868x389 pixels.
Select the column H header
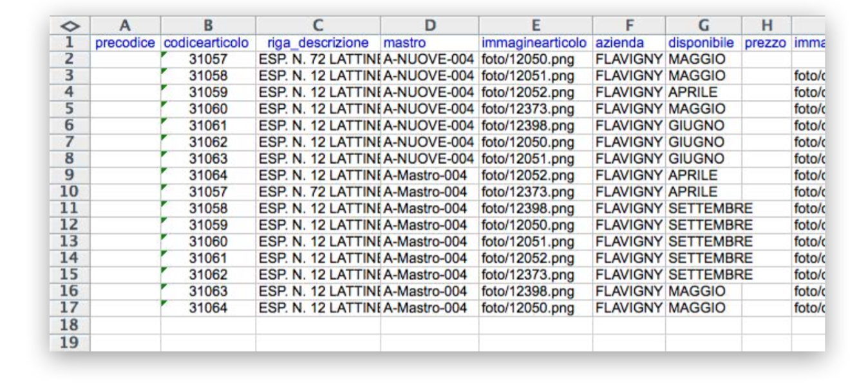766,26
